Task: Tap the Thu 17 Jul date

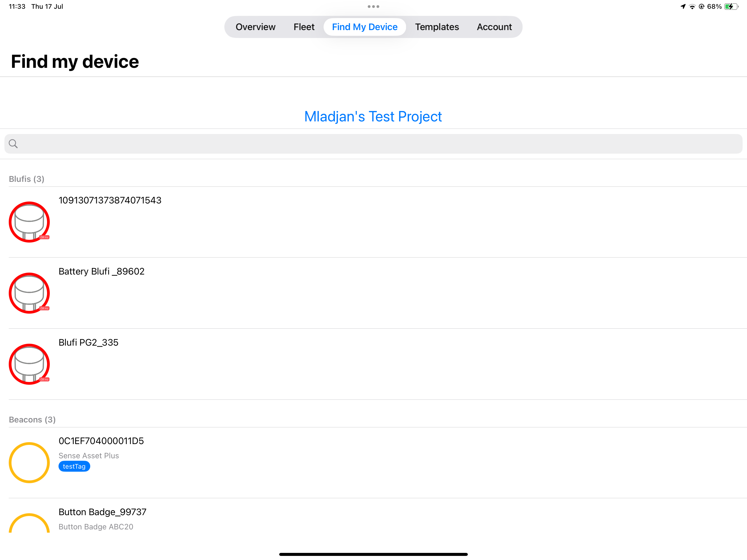Action: click(47, 6)
